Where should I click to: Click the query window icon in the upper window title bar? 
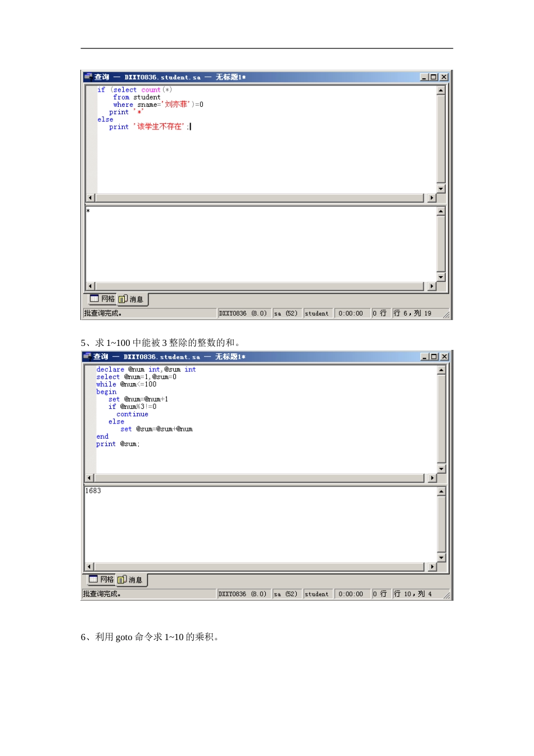pyautogui.click(x=88, y=77)
